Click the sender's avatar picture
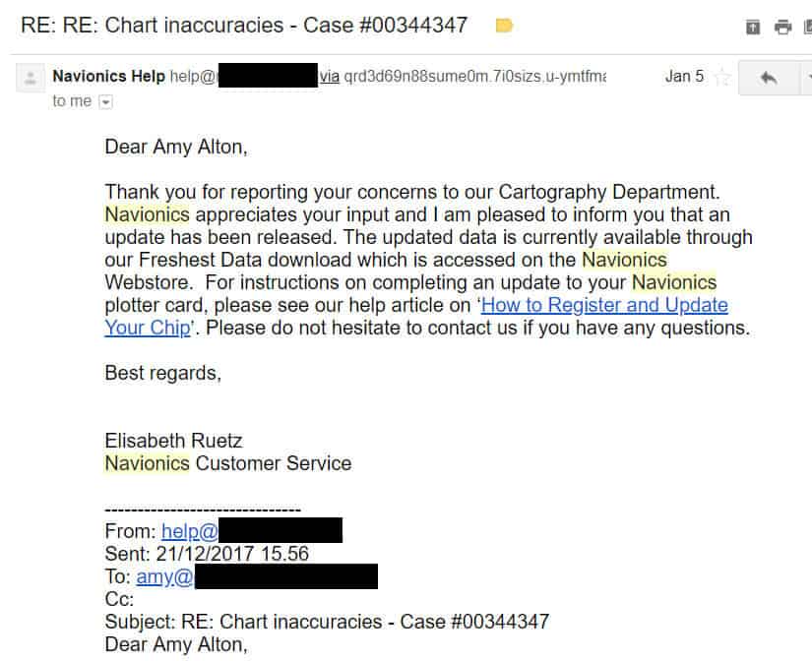Viewport: 812px width, 661px height. coord(31,77)
